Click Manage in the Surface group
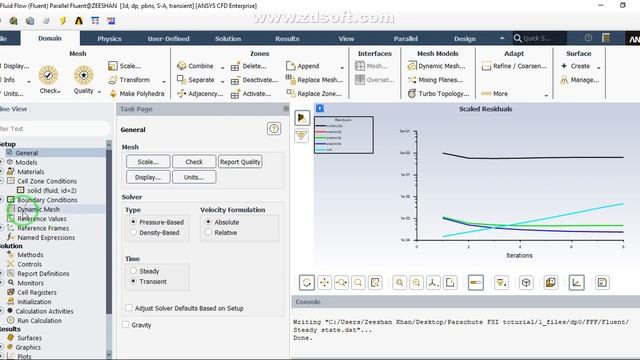Viewport: 640px width, 360px height. point(580,80)
